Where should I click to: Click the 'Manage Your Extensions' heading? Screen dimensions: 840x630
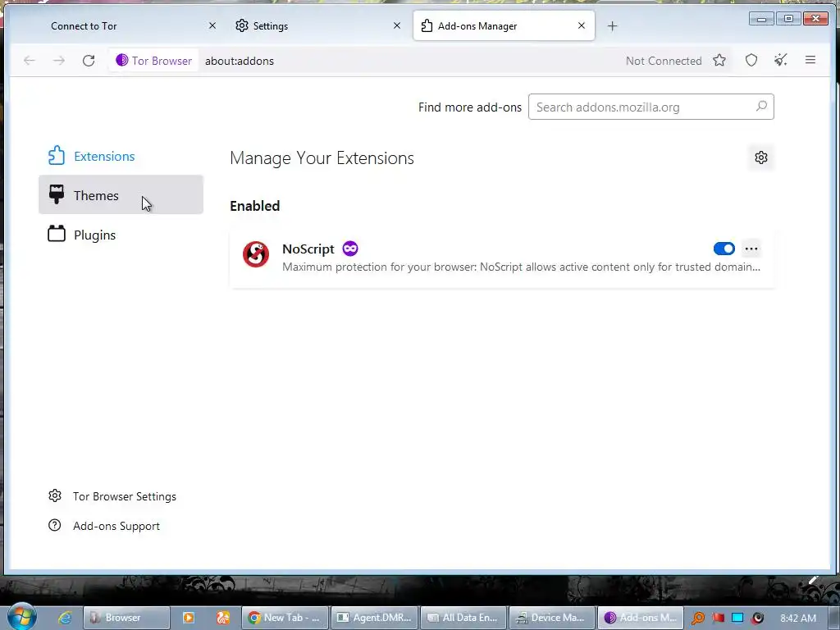click(322, 158)
